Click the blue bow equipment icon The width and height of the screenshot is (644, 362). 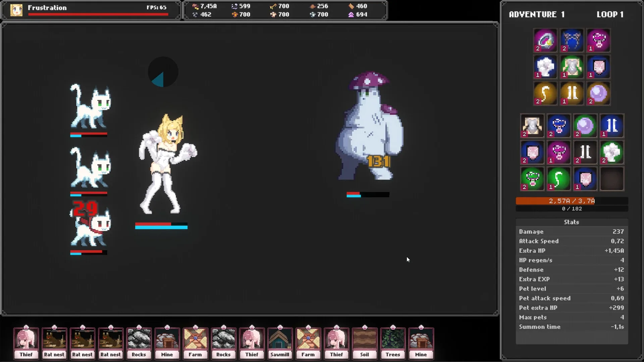click(572, 41)
